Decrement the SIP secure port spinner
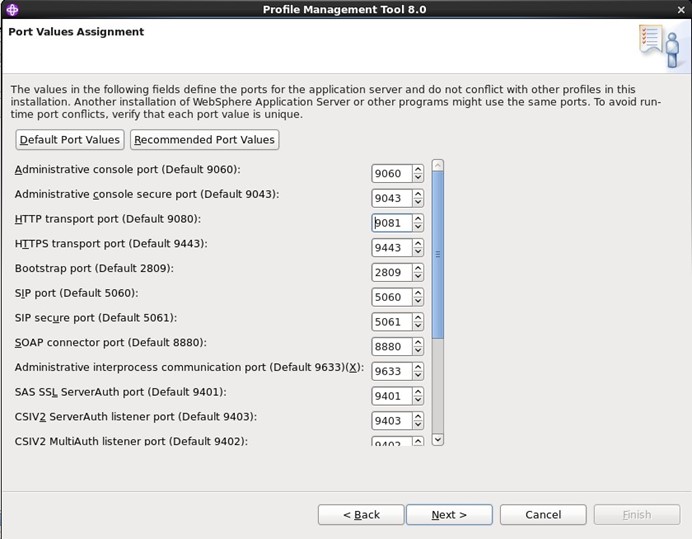Screen dimensions: 692x539 pos(417,326)
